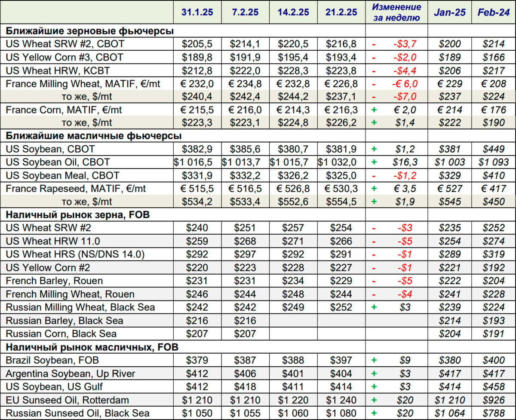Click the France Corn, MATIF row label
516x420 pixels.
tap(64, 110)
